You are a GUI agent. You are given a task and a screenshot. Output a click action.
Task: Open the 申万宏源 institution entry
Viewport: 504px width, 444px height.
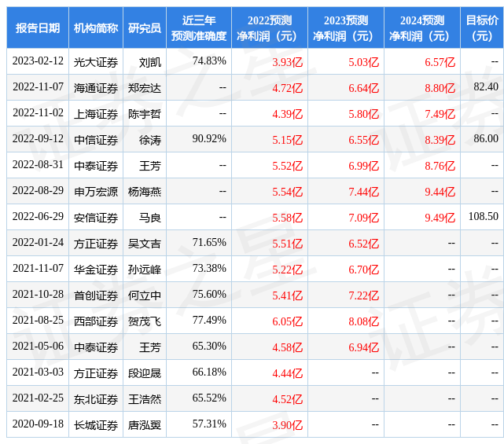[x=96, y=192]
